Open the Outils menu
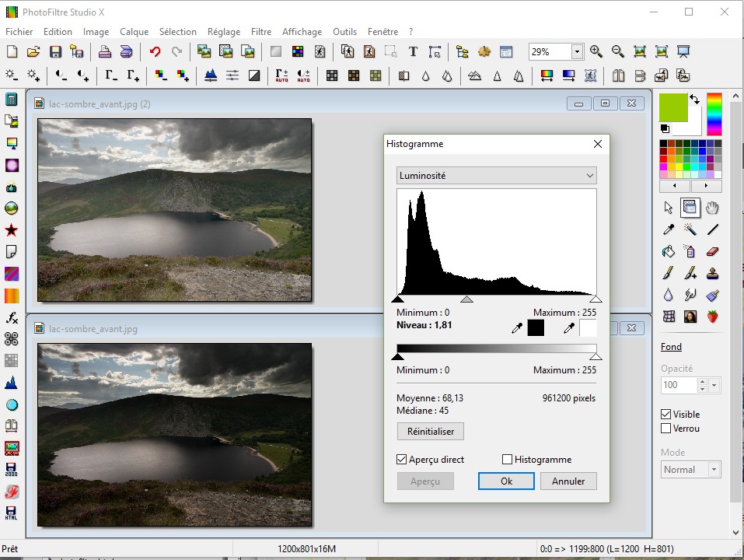 click(x=345, y=32)
